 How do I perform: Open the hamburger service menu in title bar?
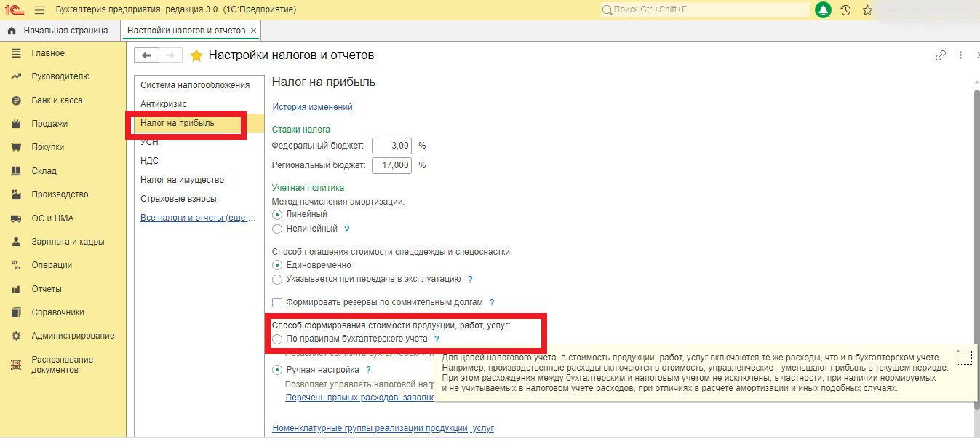click(39, 9)
